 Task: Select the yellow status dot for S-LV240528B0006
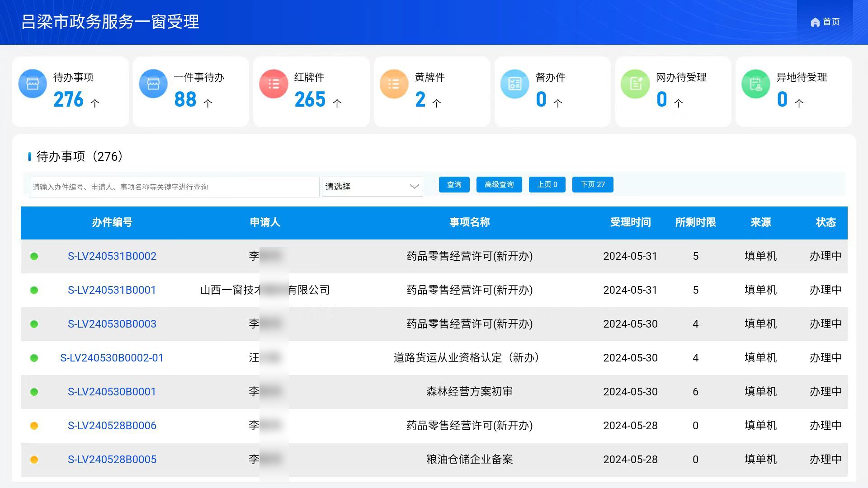tap(34, 425)
